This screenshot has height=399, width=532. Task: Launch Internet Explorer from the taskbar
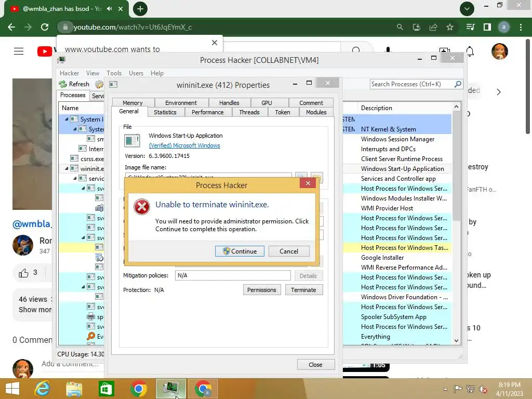pyautogui.click(x=43, y=389)
